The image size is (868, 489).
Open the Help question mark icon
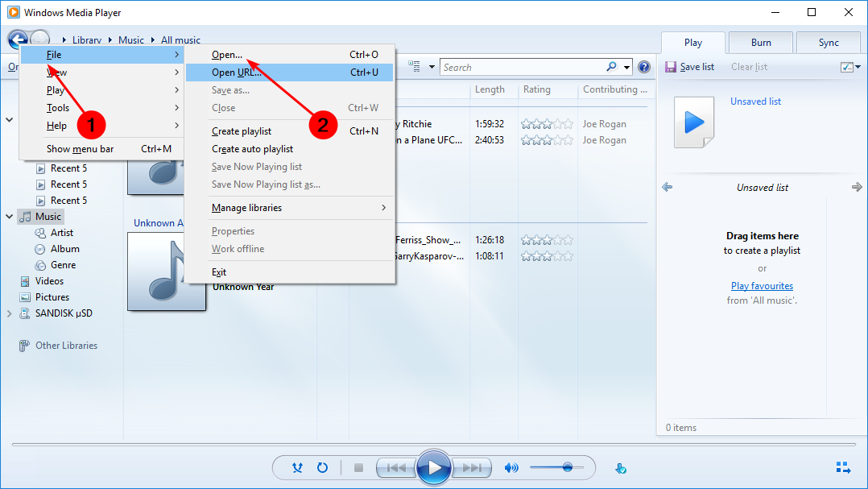pos(644,67)
